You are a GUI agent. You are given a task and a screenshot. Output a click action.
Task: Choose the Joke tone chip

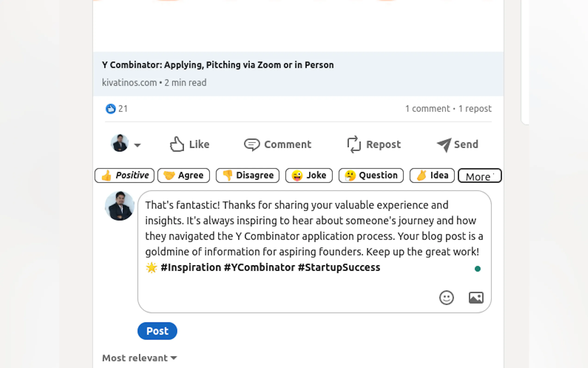pyautogui.click(x=309, y=175)
